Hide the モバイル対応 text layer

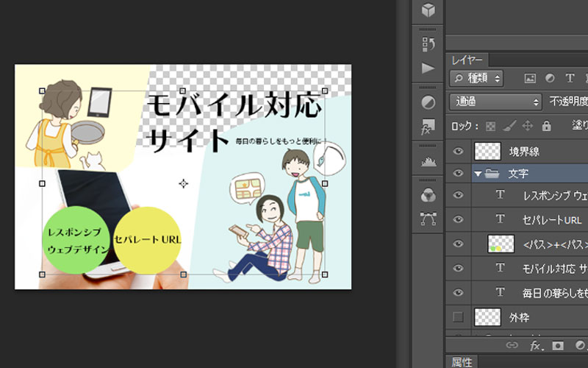point(458,268)
